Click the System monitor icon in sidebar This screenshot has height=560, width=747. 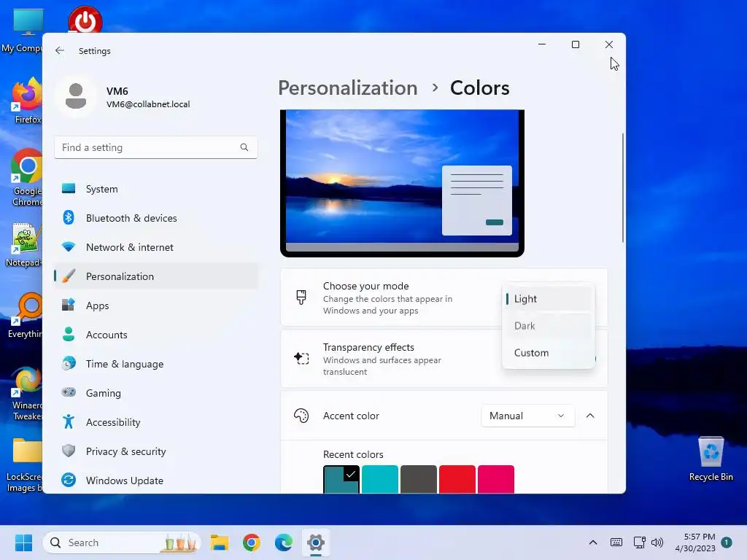click(x=69, y=189)
